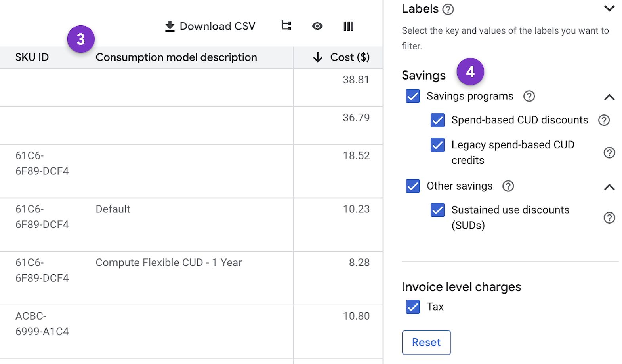Open help for Spend-based CUD discounts
The width and height of the screenshot is (622, 364).
(603, 120)
